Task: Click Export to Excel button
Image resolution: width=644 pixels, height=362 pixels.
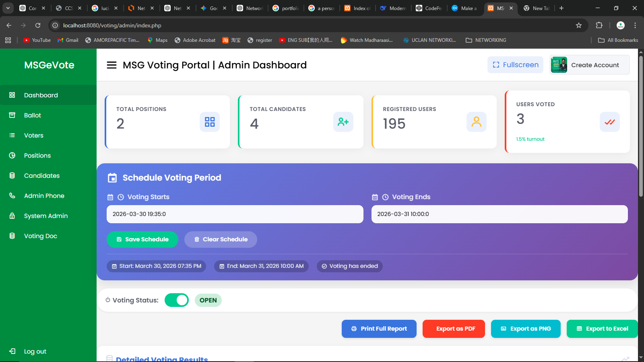Action: (x=602, y=329)
